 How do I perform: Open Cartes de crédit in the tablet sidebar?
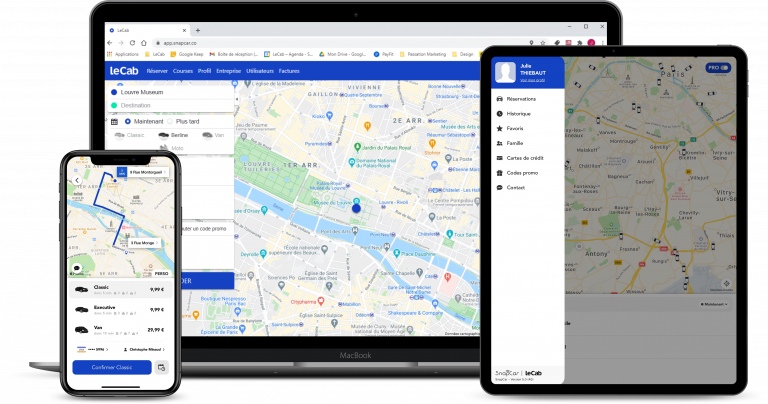(x=527, y=158)
